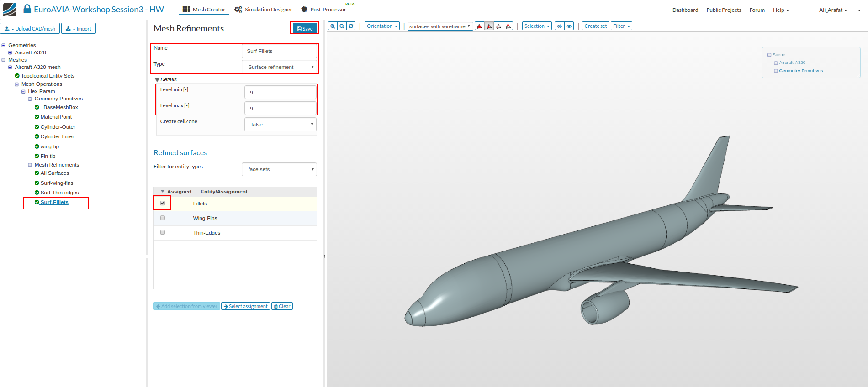The image size is (868, 387).
Task: Click green check icon beside Surf-Fillets
Action: click(x=37, y=202)
